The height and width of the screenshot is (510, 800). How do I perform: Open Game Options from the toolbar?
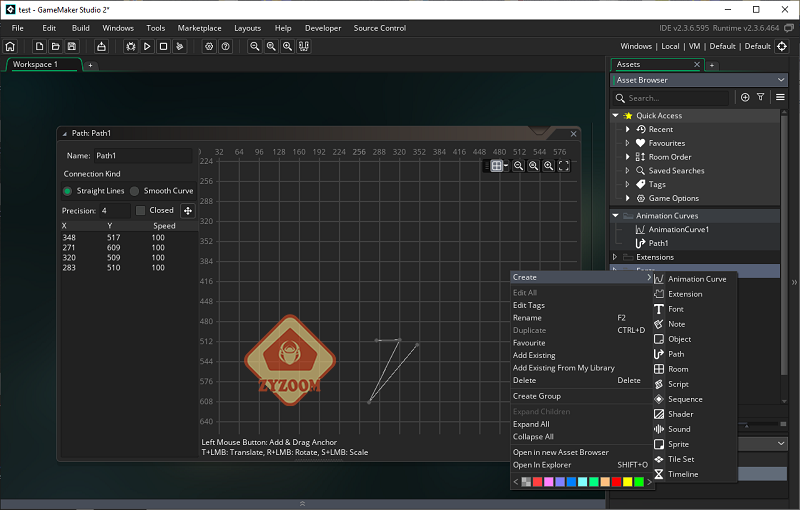pyautogui.click(x=209, y=46)
